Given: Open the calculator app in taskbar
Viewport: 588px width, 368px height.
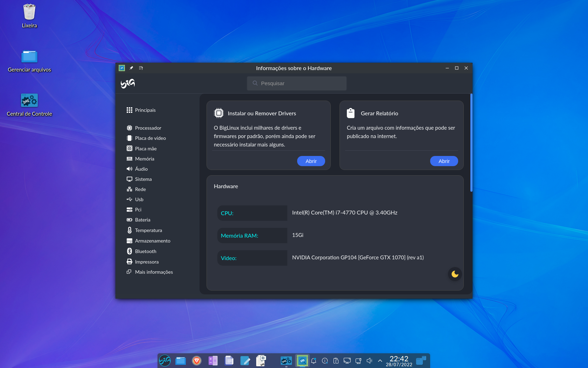Looking at the screenshot, I should point(213,361).
